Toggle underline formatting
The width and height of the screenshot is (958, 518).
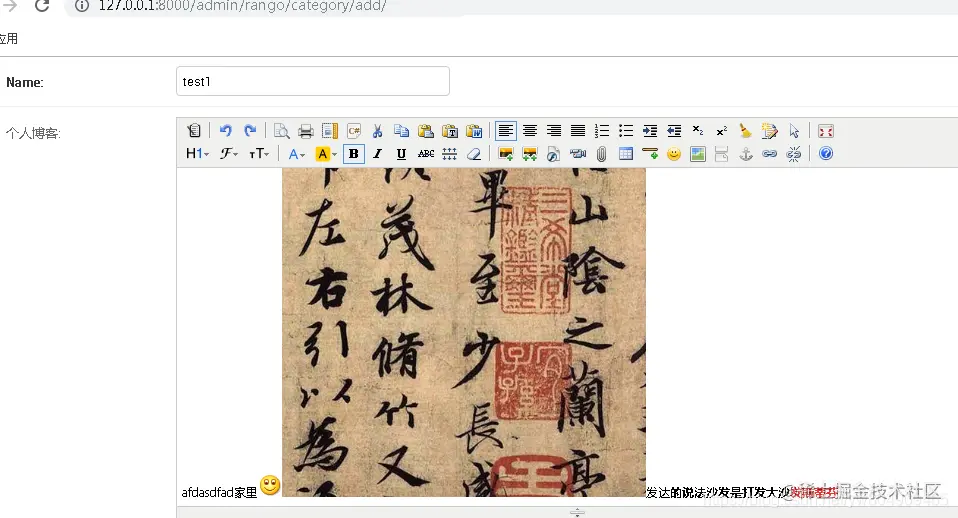tap(401, 154)
